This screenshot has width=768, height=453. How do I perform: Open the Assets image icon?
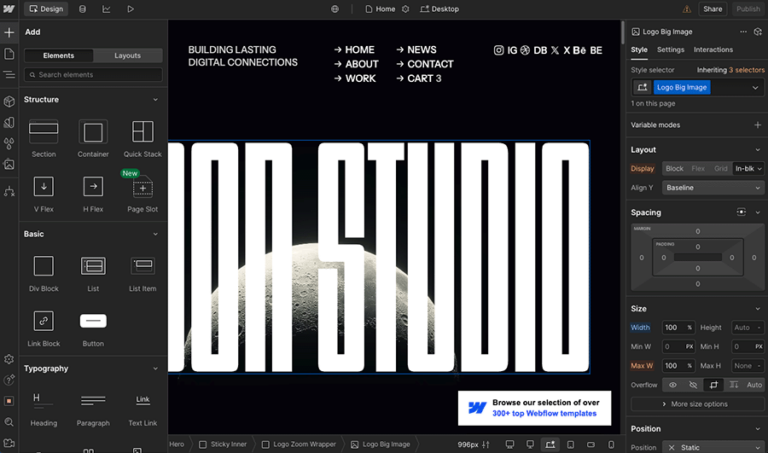pos(9,164)
